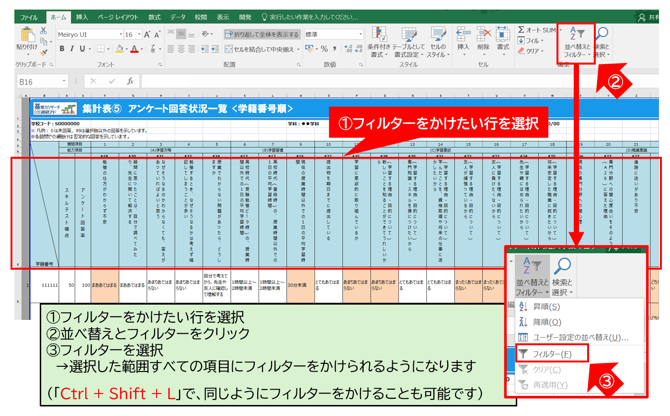670x416 pixels.
Task: Apply the comma style number format
Action: pos(335,49)
